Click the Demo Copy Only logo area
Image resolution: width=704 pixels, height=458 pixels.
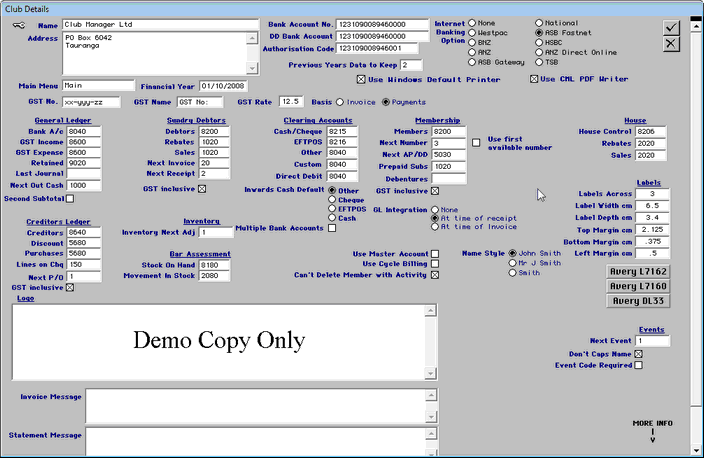pyautogui.click(x=219, y=342)
